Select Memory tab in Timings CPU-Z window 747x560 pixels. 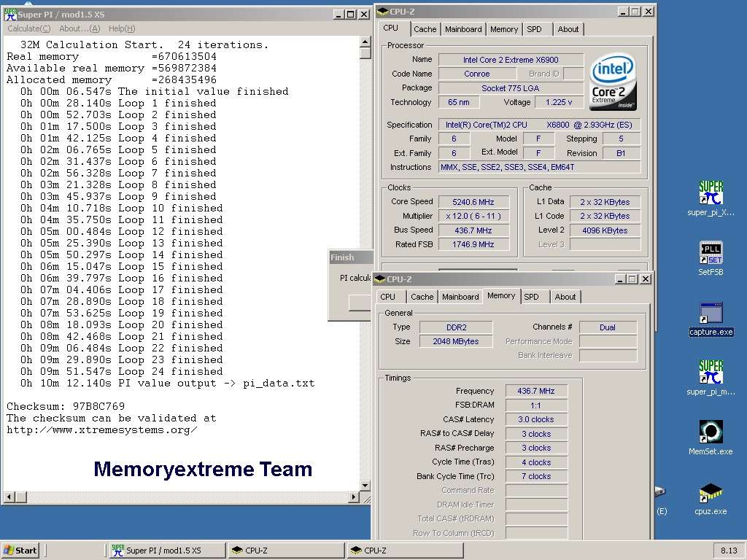click(501, 296)
